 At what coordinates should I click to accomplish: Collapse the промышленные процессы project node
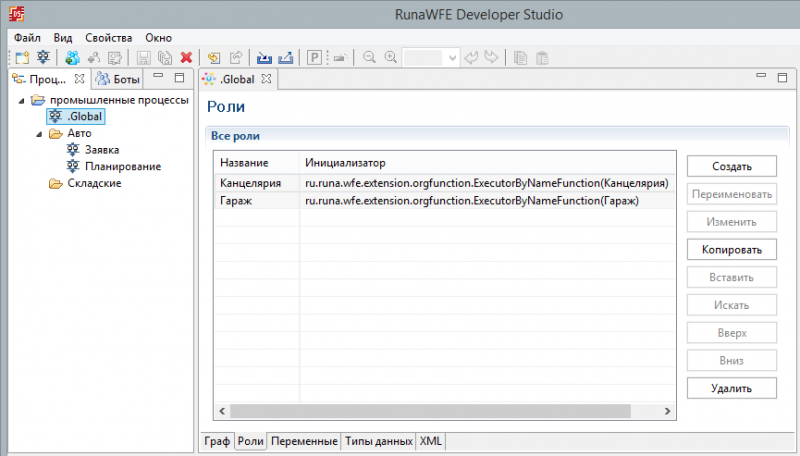point(21,101)
